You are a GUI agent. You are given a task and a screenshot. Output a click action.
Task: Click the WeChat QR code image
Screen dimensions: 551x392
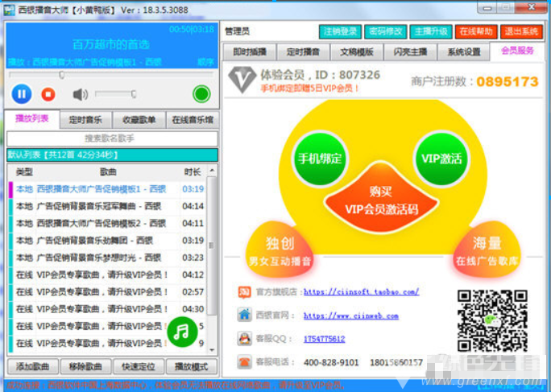(492, 320)
